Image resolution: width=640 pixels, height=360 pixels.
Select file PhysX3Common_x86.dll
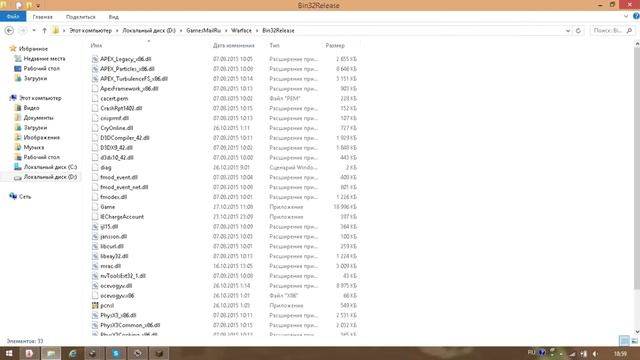(x=130, y=325)
